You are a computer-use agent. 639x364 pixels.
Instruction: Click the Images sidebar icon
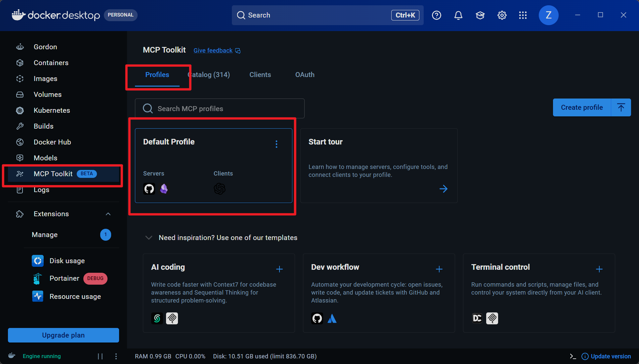pos(20,79)
